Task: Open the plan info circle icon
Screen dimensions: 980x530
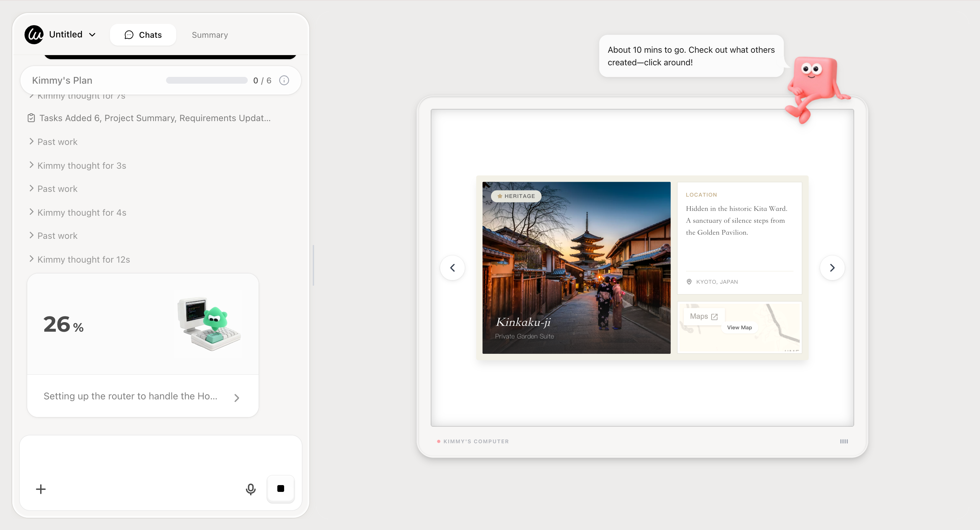Action: (284, 81)
